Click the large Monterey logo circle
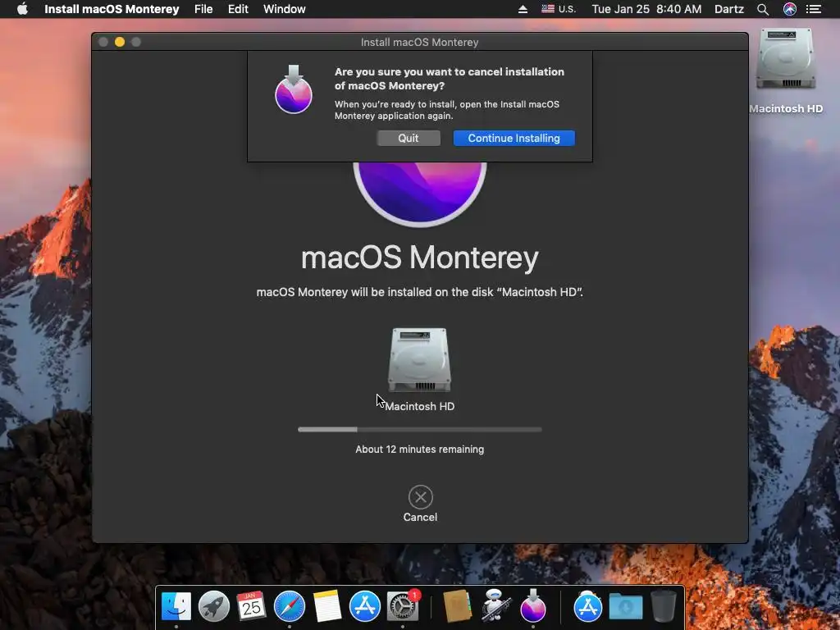The image size is (840, 630). point(419,194)
